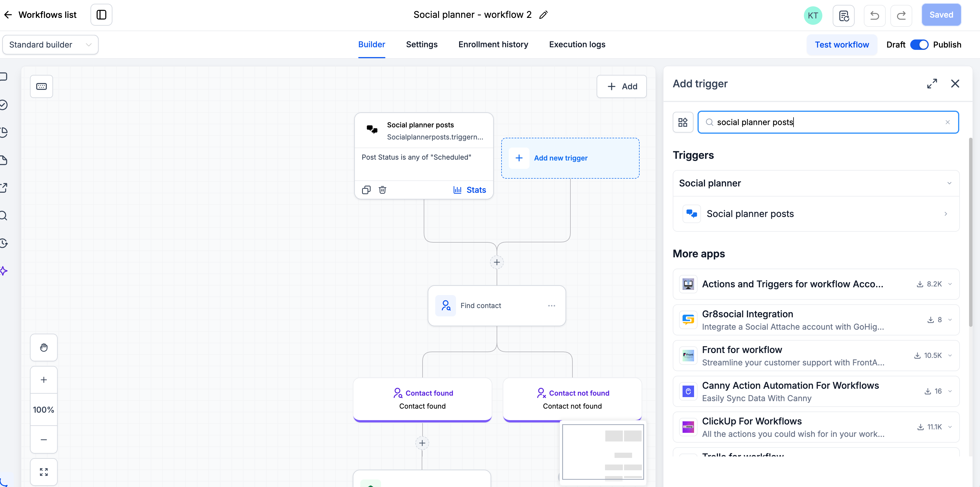Screen dimensions: 980x487
Task: Redo the last change
Action: [901, 16]
